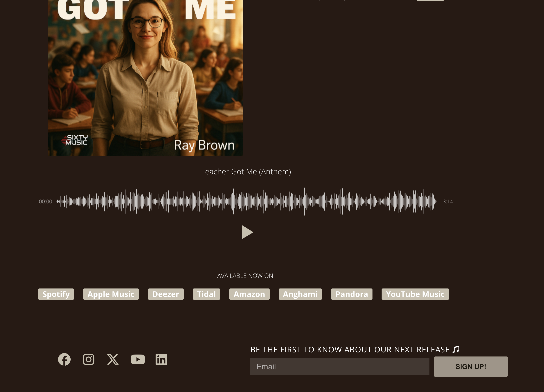Open the Facebook social icon
The image size is (544, 392).
pos(64,359)
